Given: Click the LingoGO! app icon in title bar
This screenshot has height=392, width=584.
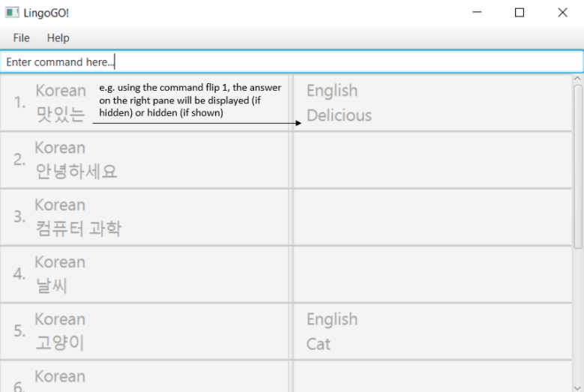Looking at the screenshot, I should coord(13,13).
